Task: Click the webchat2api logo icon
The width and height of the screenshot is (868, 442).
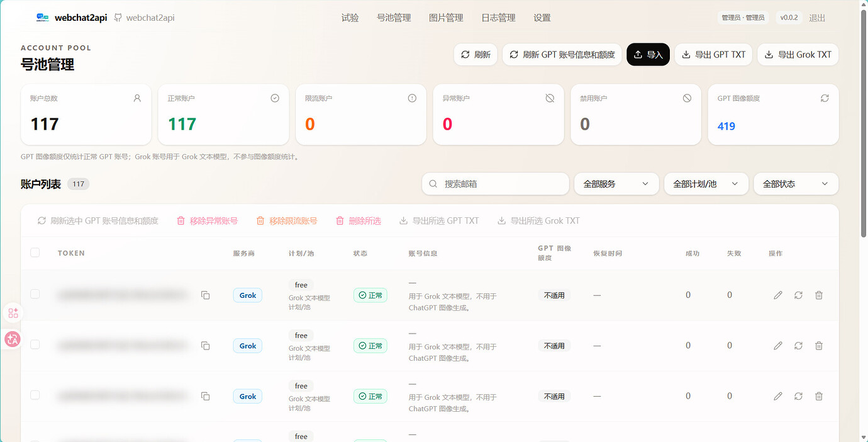Action: [43, 18]
